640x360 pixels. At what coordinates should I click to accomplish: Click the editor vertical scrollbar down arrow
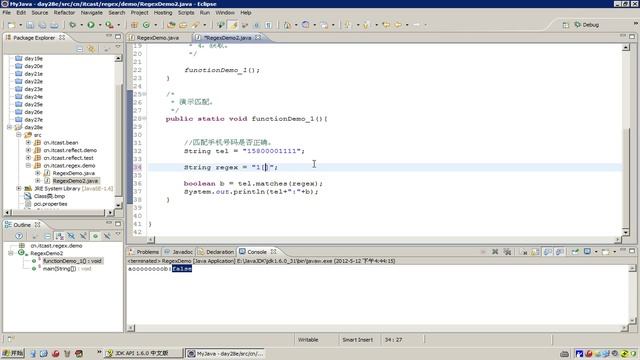tap(626, 232)
